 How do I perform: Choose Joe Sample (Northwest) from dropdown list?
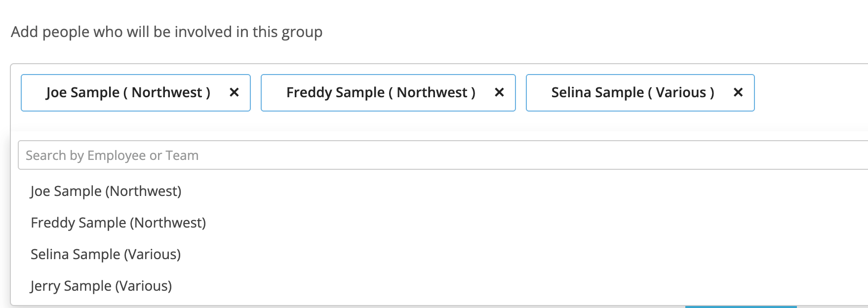(106, 191)
